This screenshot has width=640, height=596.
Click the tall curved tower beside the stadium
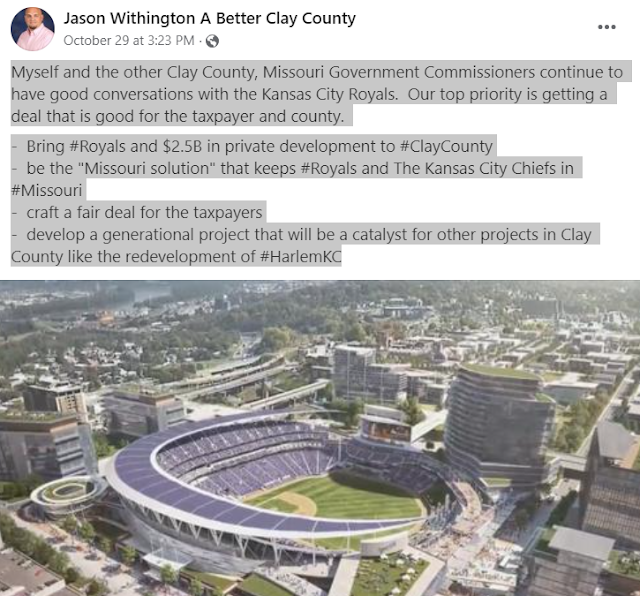coord(498,425)
